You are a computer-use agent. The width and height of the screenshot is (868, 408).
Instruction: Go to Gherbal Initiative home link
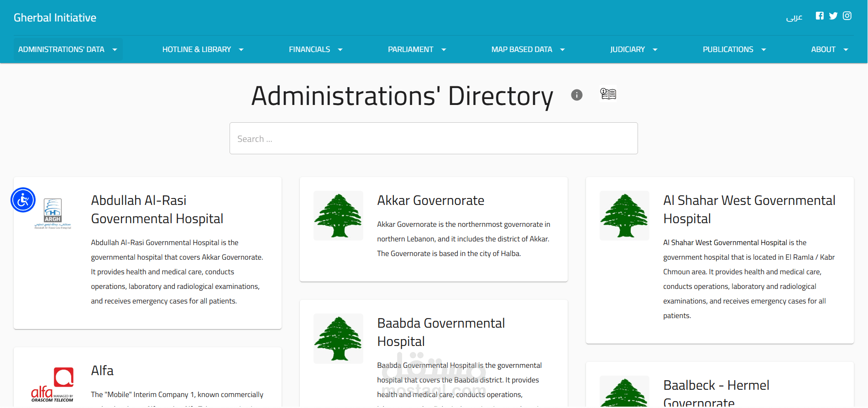pyautogui.click(x=55, y=18)
